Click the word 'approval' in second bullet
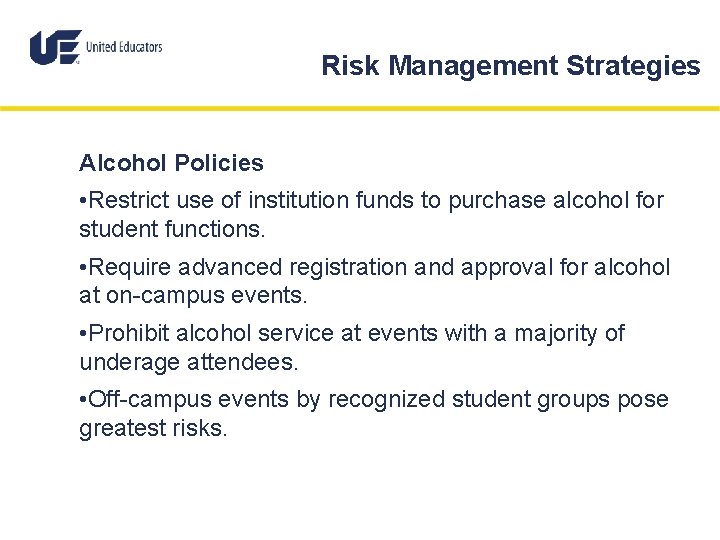This screenshot has width=720, height=540. (x=507, y=268)
